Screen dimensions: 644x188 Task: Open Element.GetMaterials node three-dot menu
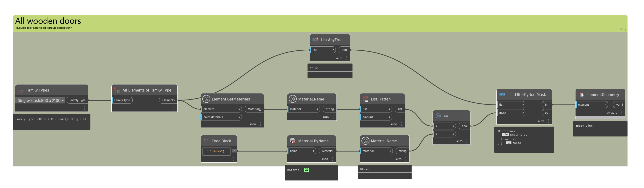click(x=260, y=124)
